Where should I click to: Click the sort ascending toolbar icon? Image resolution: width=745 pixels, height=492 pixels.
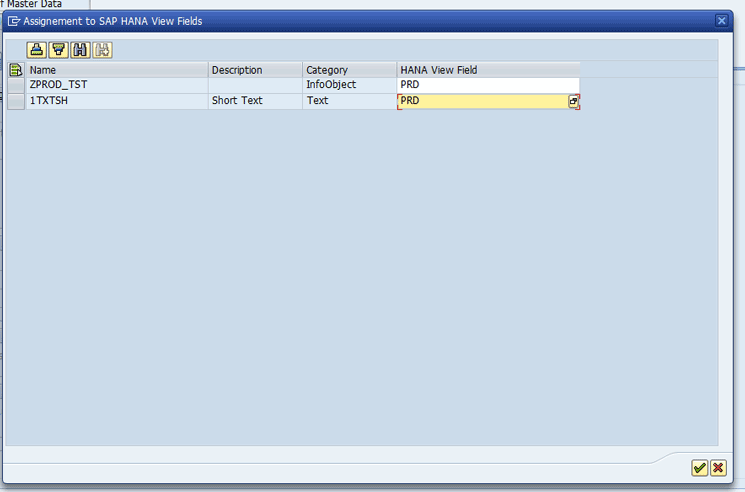pyautogui.click(x=37, y=50)
